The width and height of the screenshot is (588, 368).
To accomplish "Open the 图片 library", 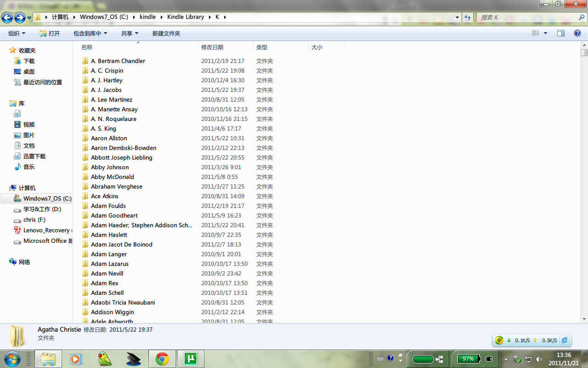I will coord(29,135).
